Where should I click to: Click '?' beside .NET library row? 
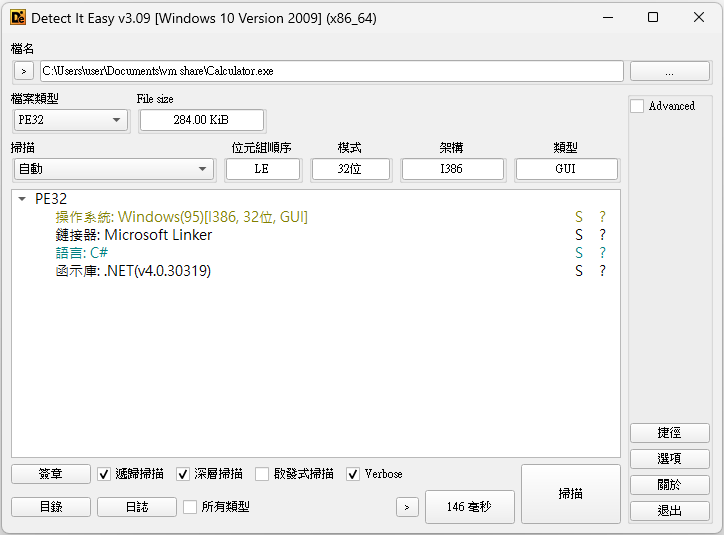(x=602, y=271)
